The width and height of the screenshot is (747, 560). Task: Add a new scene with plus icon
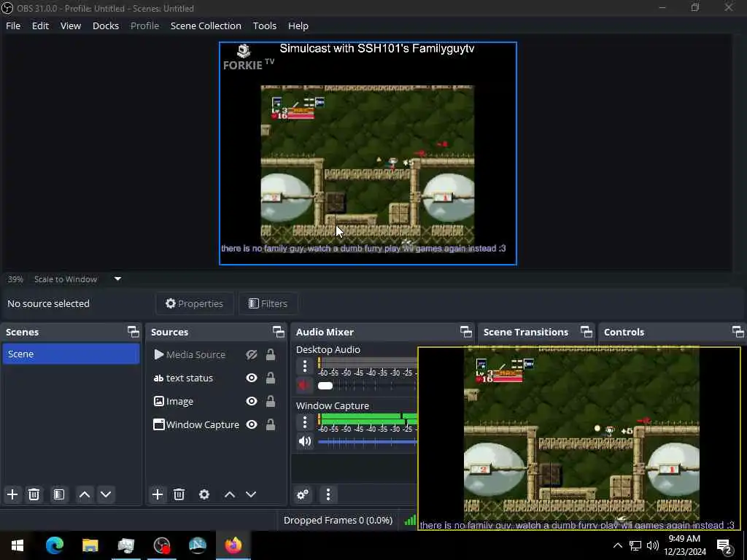click(12, 494)
